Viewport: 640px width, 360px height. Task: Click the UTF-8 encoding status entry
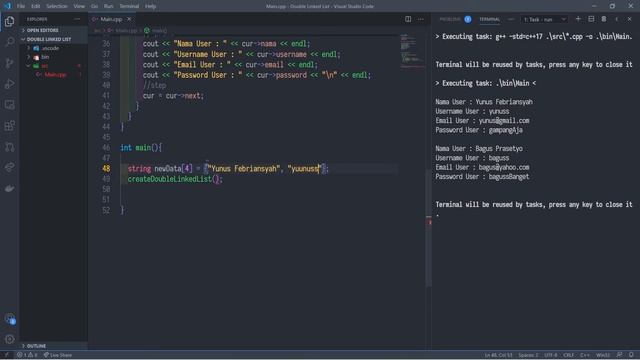tap(551, 355)
